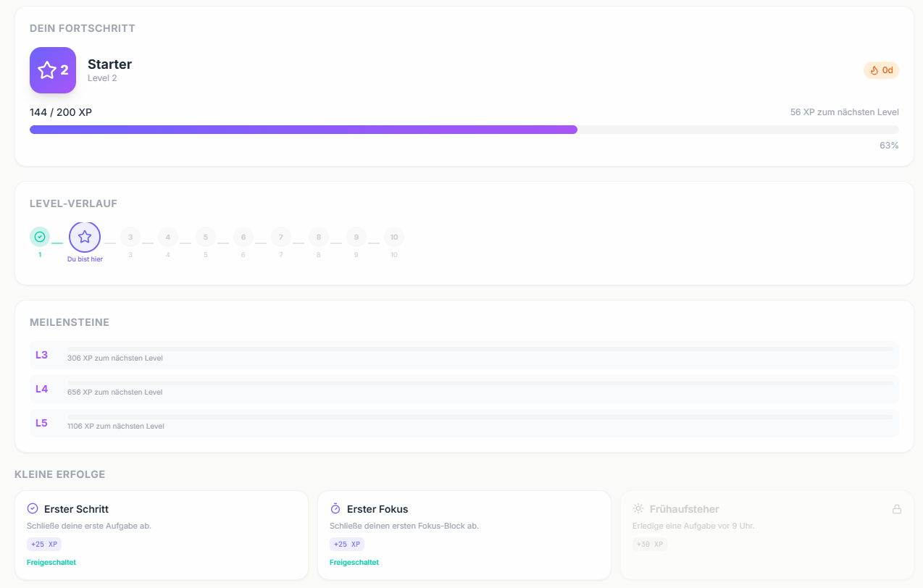Click the purple star Level 2 badge

coord(53,70)
